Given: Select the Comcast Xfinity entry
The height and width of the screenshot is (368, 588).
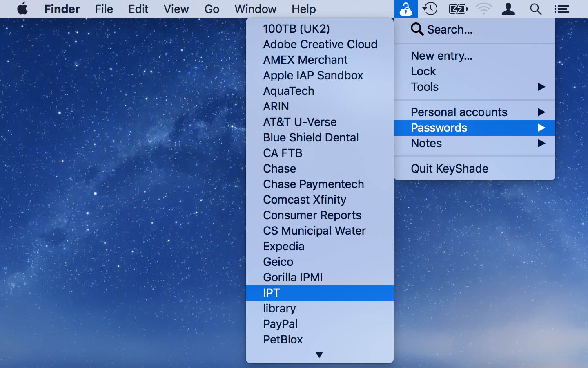Looking at the screenshot, I should coord(320,200).
